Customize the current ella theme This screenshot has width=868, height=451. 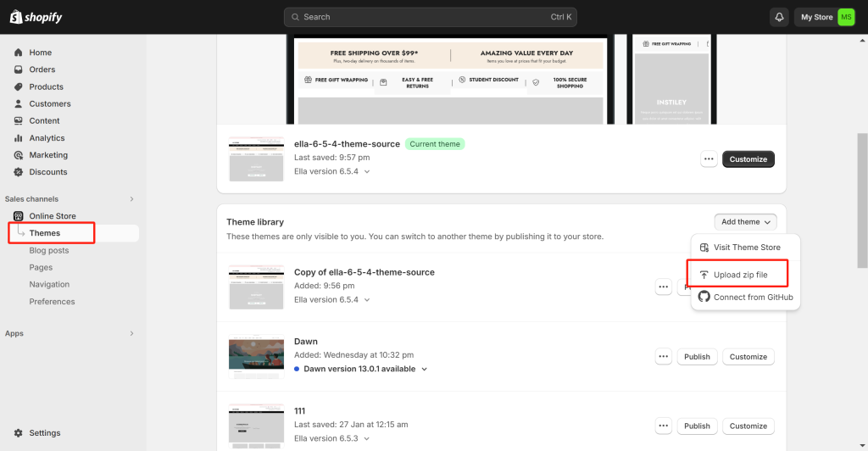coord(748,159)
